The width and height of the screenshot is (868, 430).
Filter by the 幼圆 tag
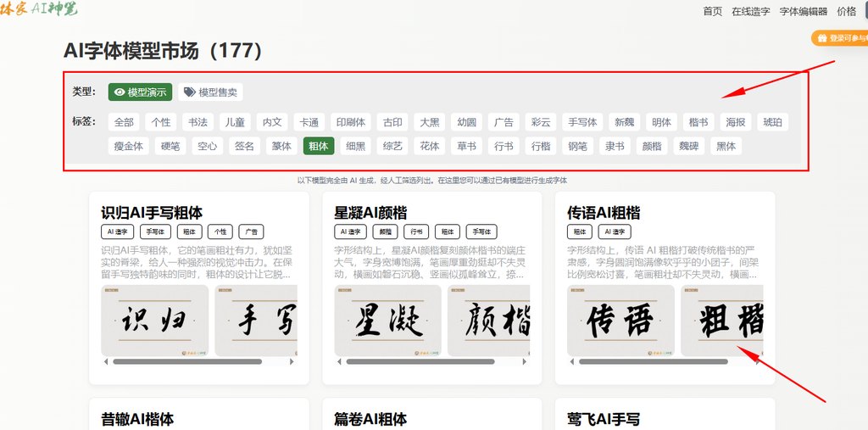467,122
